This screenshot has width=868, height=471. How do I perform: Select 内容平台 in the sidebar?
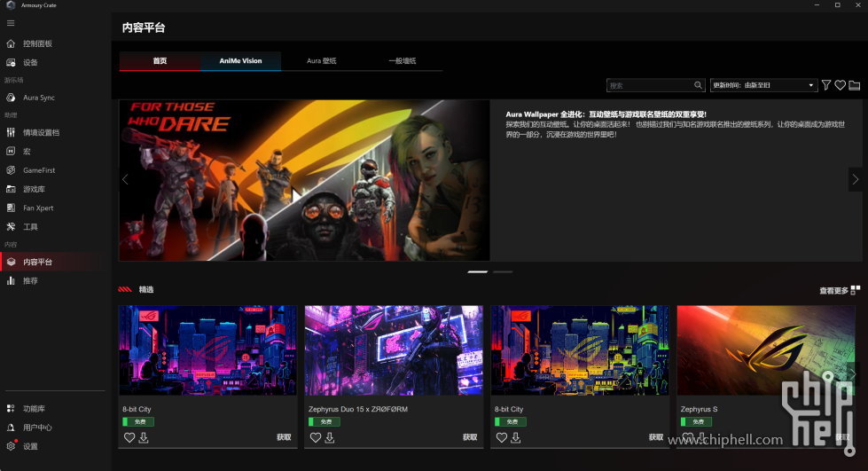tap(37, 262)
